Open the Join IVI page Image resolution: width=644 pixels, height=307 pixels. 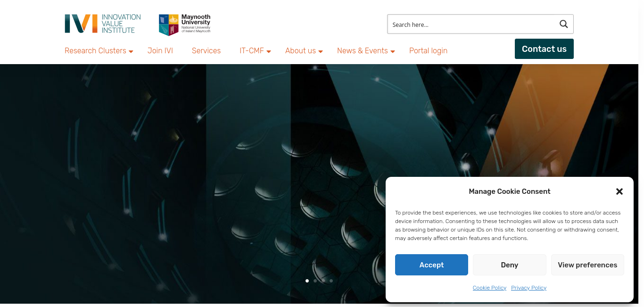[160, 51]
